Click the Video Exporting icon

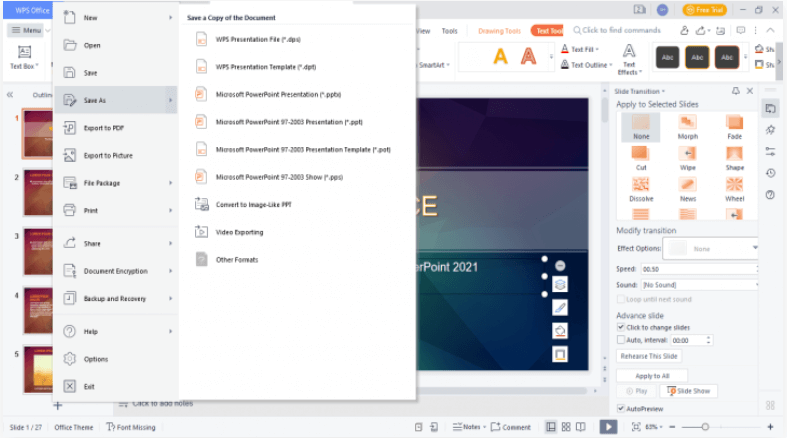click(x=201, y=232)
